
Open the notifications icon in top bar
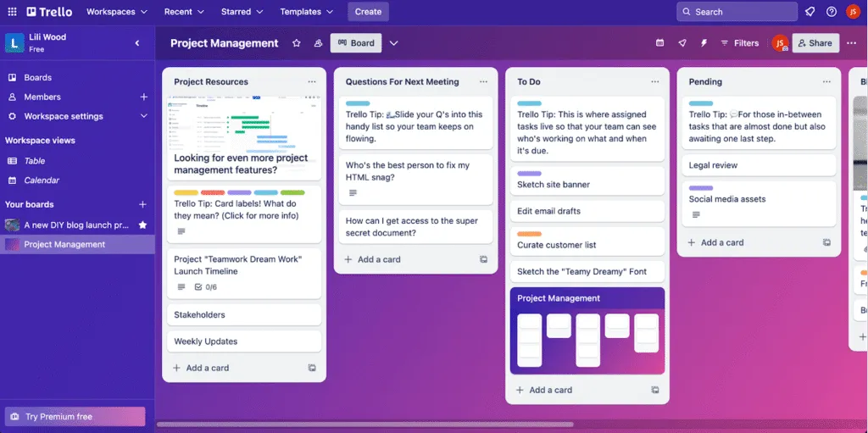tap(810, 12)
